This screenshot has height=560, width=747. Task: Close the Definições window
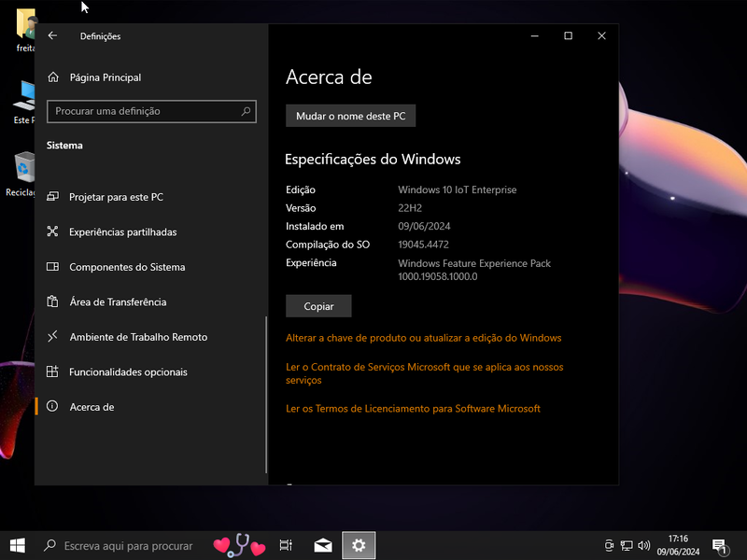[601, 35]
